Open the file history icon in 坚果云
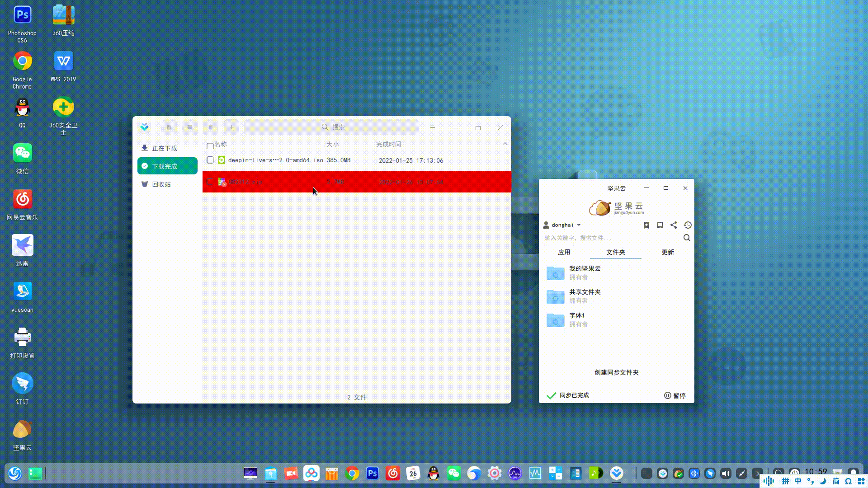868x488 pixels. tap(688, 225)
